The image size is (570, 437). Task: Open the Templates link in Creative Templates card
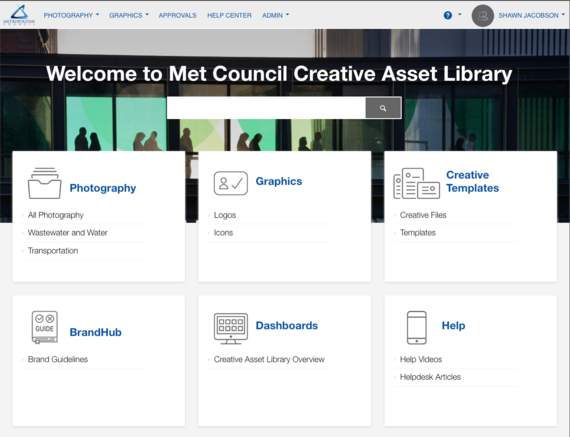click(x=418, y=233)
